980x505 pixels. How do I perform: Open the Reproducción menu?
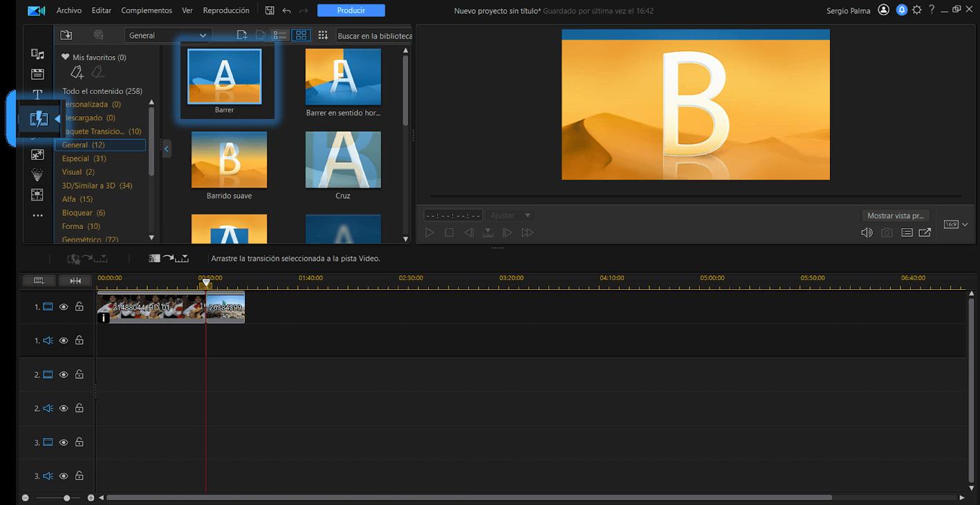pyautogui.click(x=226, y=10)
